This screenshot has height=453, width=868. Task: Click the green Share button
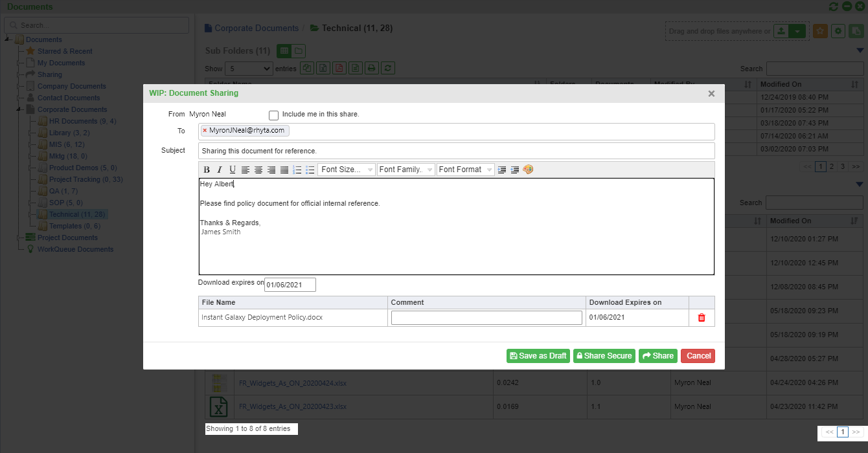click(x=658, y=356)
